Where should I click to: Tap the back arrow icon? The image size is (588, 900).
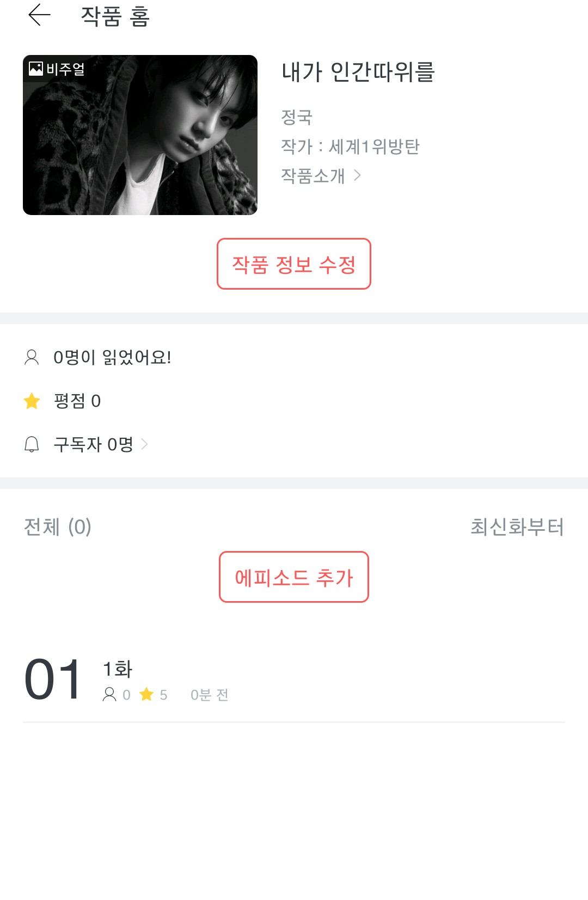39,15
